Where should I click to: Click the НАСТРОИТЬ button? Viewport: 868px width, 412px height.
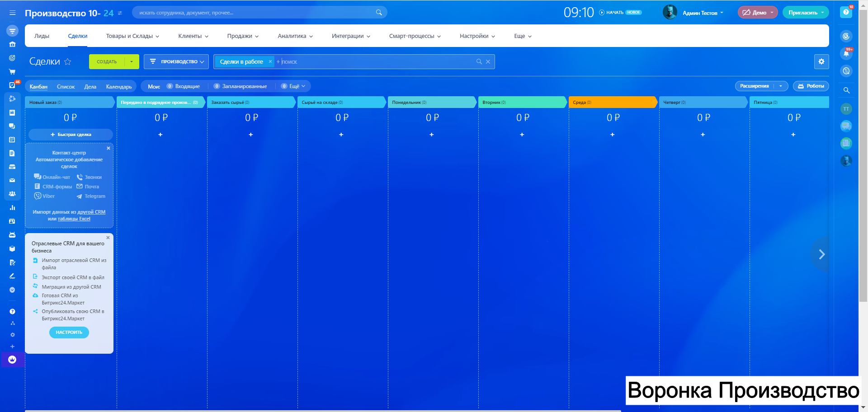pos(69,332)
